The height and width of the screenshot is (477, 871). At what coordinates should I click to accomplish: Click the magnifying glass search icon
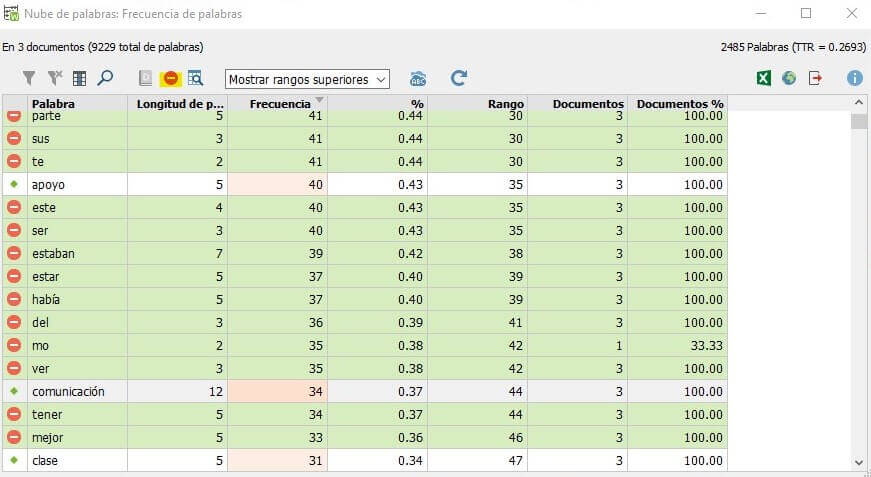tap(105, 78)
